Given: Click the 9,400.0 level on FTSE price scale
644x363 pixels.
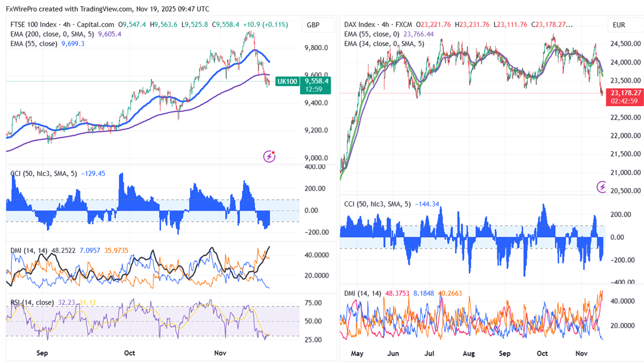Looking at the screenshot, I should click(x=316, y=103).
